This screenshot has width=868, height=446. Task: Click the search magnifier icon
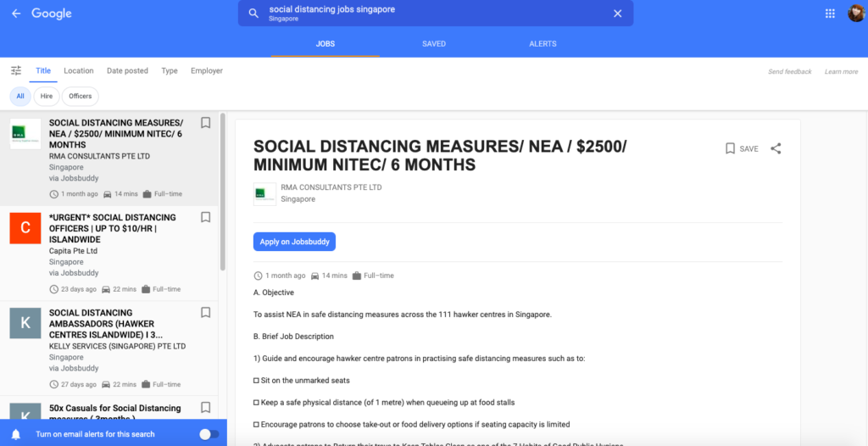point(253,14)
